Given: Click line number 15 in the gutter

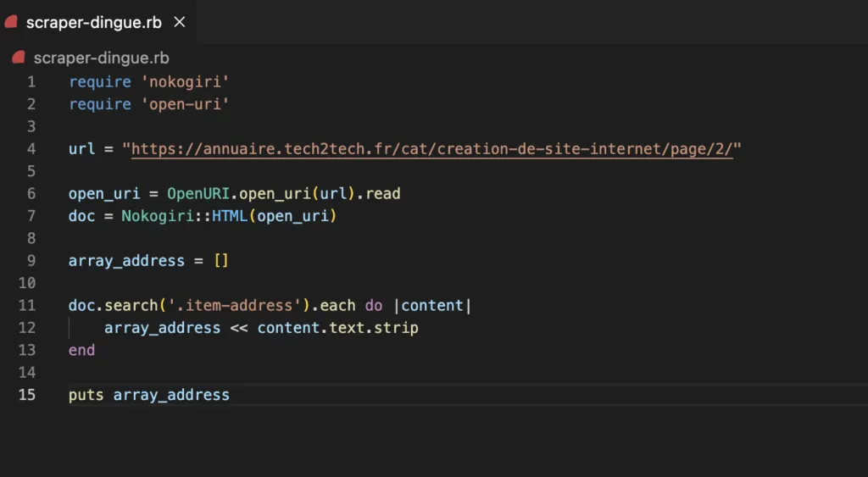Looking at the screenshot, I should pyautogui.click(x=27, y=395).
